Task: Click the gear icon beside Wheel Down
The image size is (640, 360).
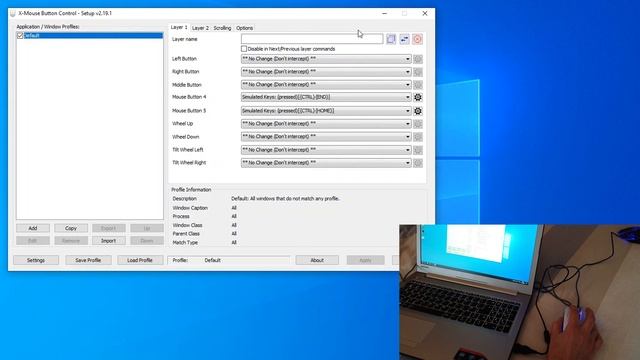Action: pos(418,137)
